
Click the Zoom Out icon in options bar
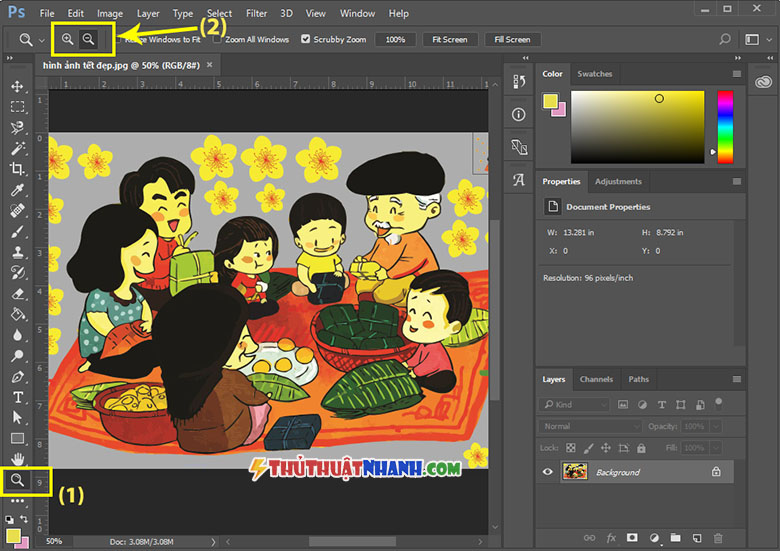[x=88, y=39]
